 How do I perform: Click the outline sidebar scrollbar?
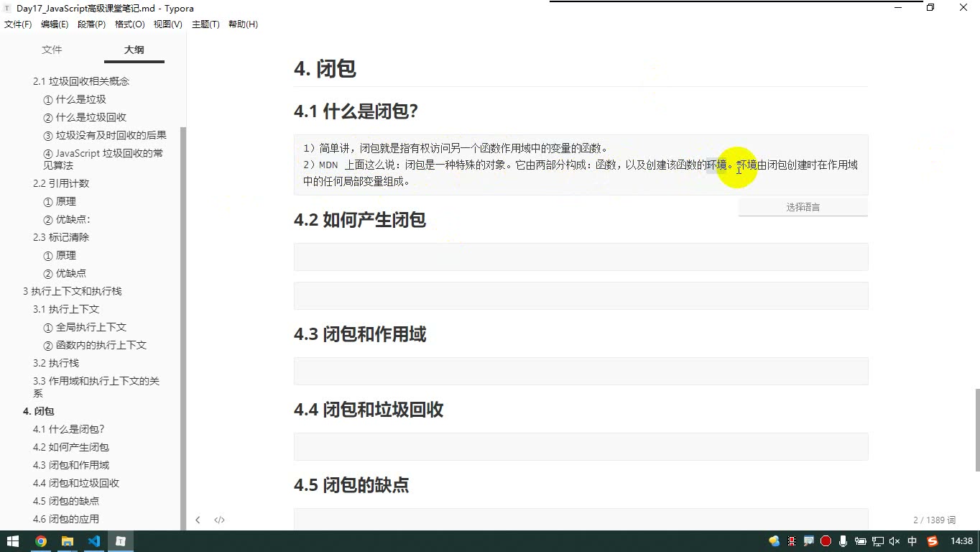pos(183,328)
